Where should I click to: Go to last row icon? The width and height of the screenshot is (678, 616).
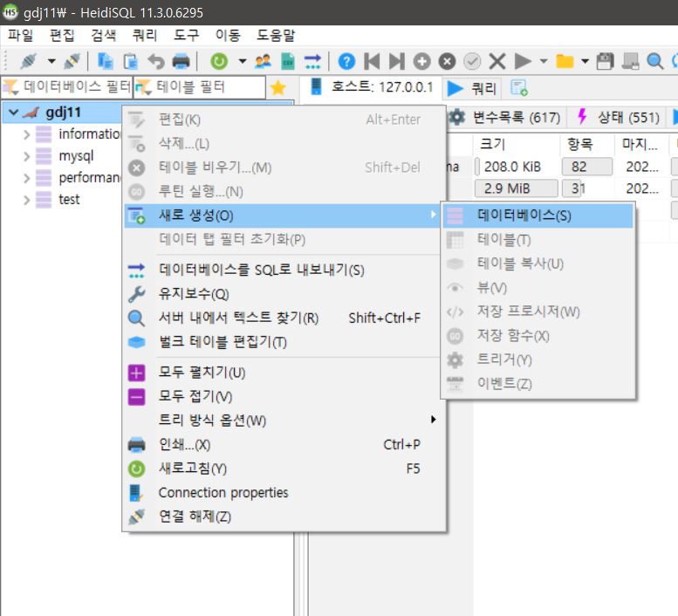click(x=397, y=61)
